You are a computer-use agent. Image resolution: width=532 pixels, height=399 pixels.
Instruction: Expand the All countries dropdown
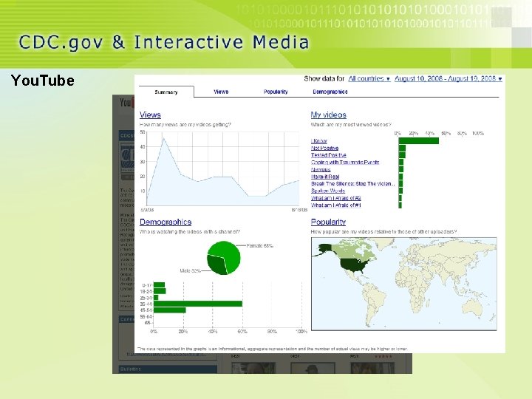(369, 79)
